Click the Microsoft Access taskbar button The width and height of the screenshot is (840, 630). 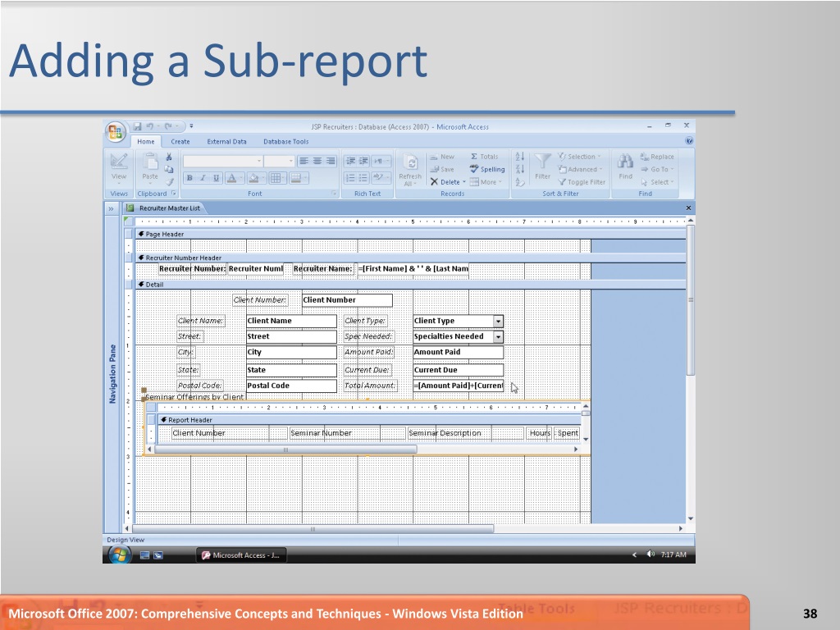[241, 555]
